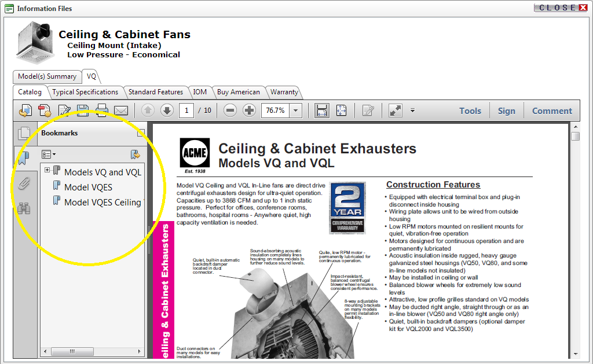Click the 2 Year warranty badge image

[x=347, y=208]
